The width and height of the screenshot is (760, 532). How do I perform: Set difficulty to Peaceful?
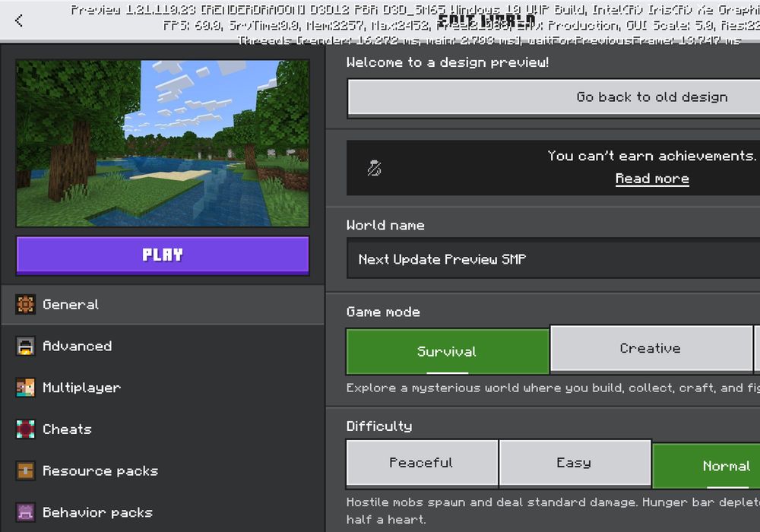[422, 463]
